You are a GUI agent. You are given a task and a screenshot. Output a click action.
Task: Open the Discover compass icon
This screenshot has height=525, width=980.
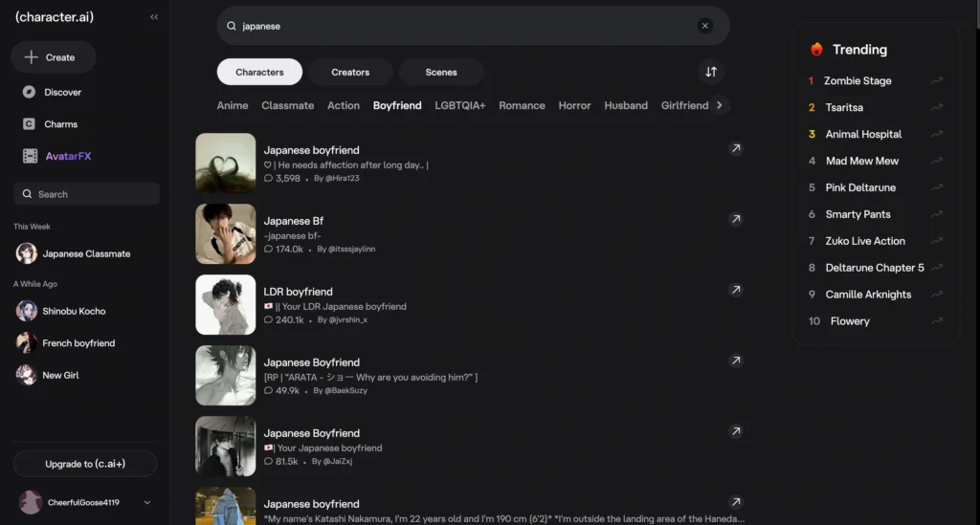(x=29, y=92)
